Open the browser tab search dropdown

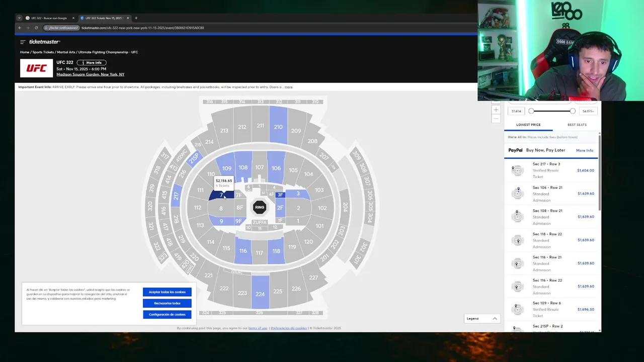pos(19,18)
